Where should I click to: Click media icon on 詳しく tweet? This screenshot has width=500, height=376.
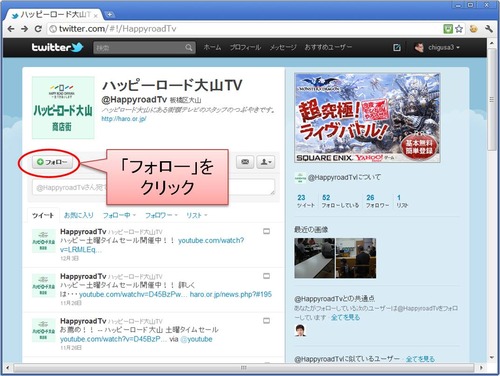266,276
